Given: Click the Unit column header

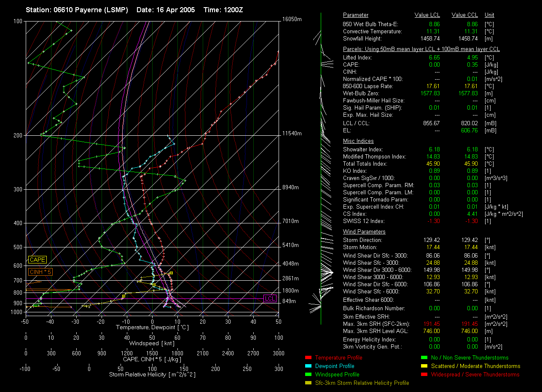Looking at the screenshot, I should (x=490, y=15).
